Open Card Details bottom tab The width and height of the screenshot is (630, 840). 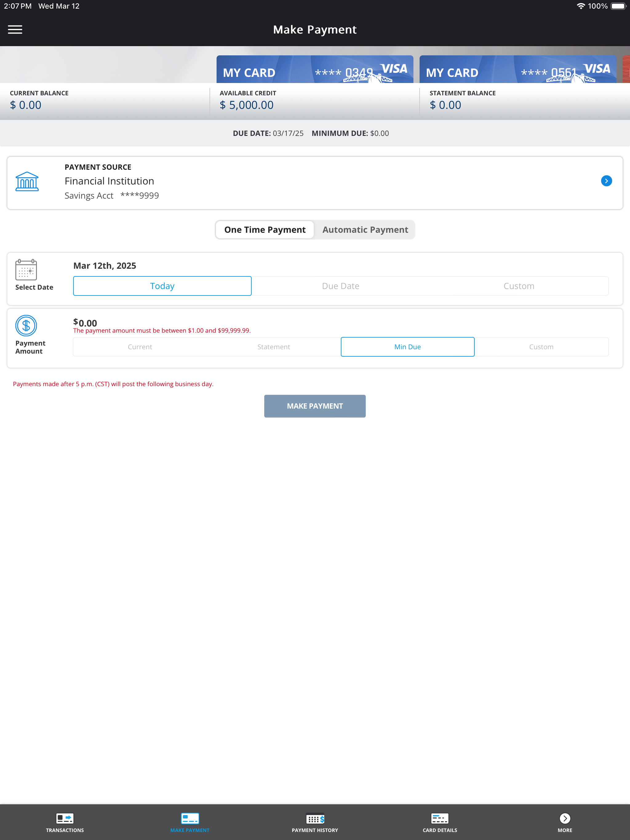click(x=440, y=822)
